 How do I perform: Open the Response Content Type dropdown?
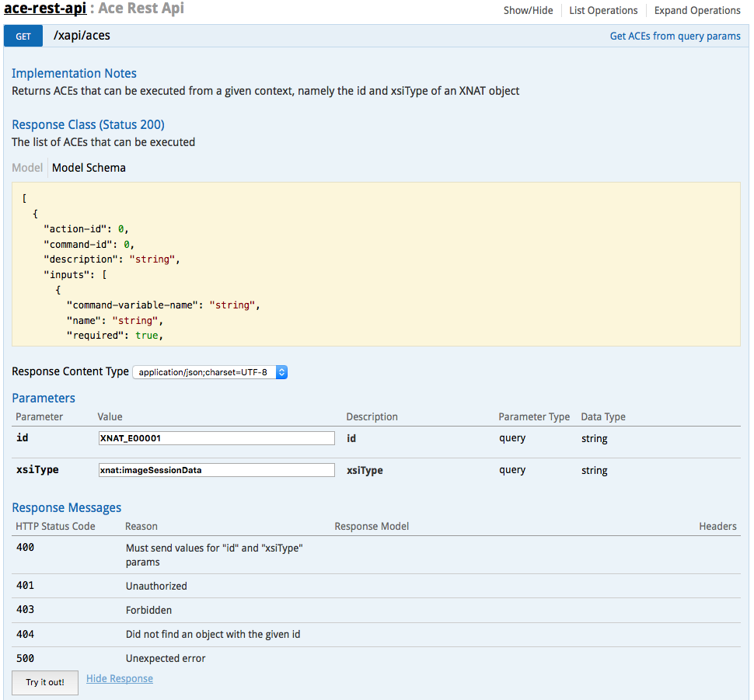point(210,372)
